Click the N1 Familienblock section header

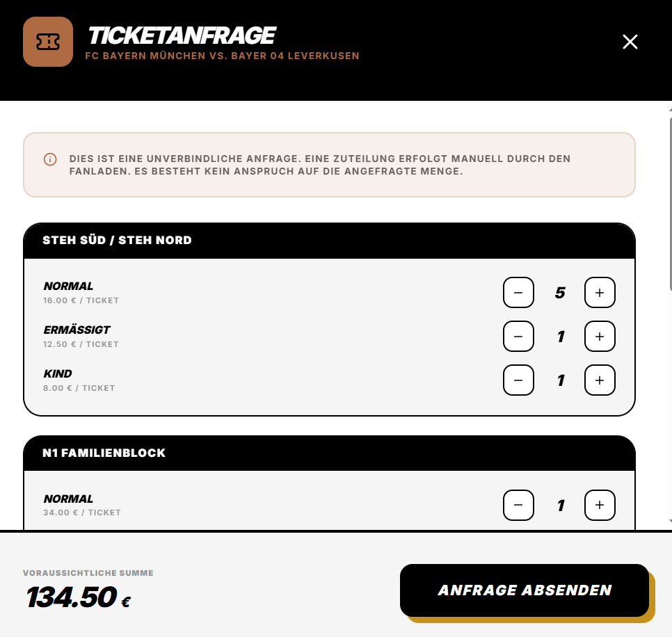(x=329, y=453)
